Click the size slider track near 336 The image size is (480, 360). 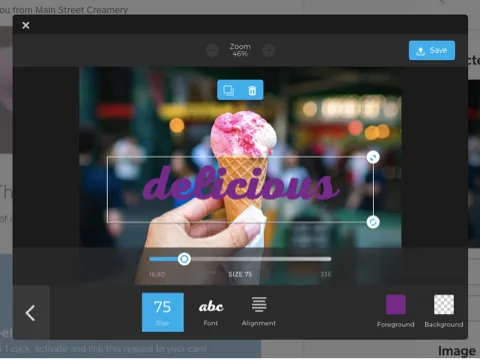pos(325,259)
